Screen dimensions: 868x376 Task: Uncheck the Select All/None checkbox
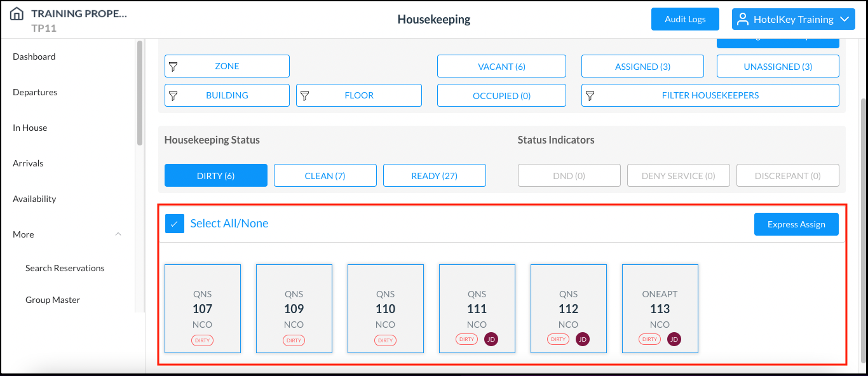tap(174, 223)
